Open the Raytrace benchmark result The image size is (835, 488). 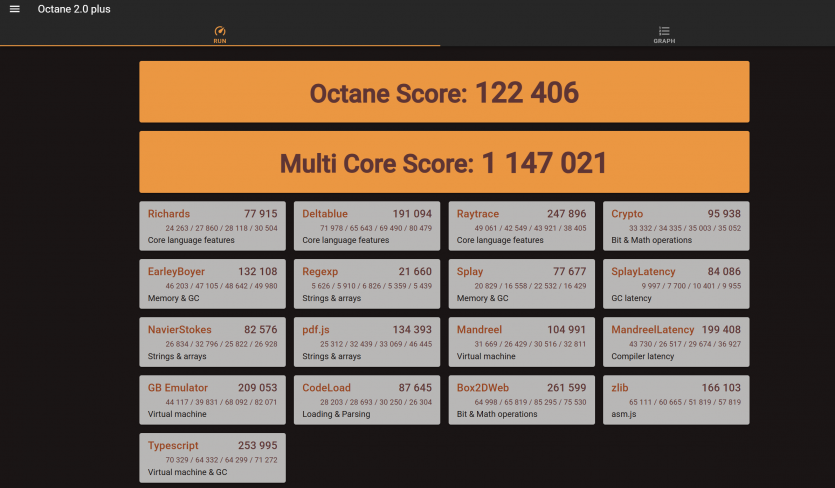coord(521,226)
